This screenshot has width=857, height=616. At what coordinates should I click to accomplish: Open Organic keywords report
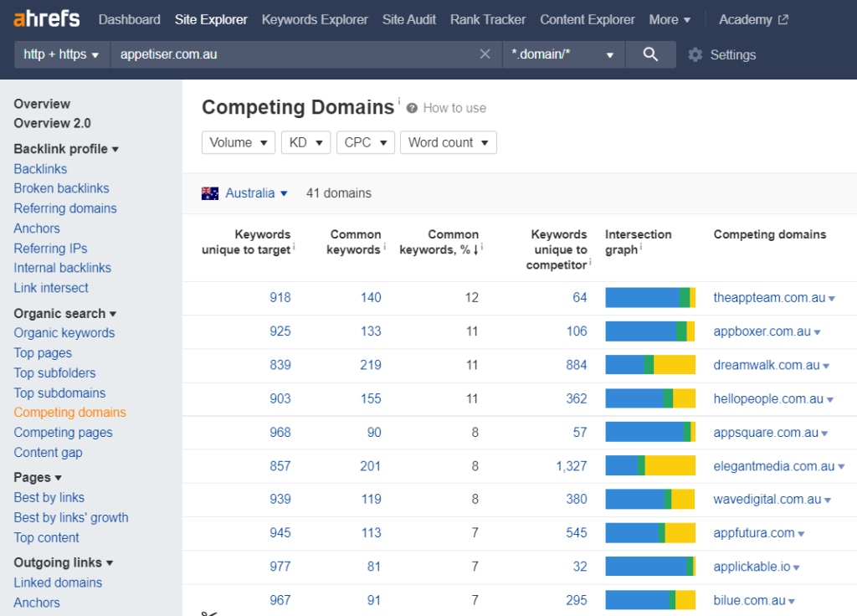(64, 333)
